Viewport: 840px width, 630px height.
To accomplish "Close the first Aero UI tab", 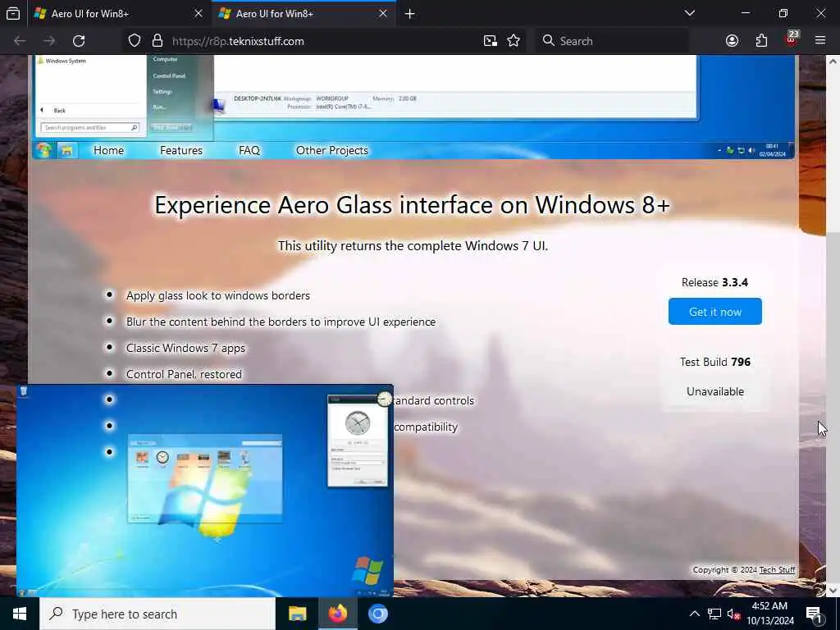I will (x=199, y=13).
